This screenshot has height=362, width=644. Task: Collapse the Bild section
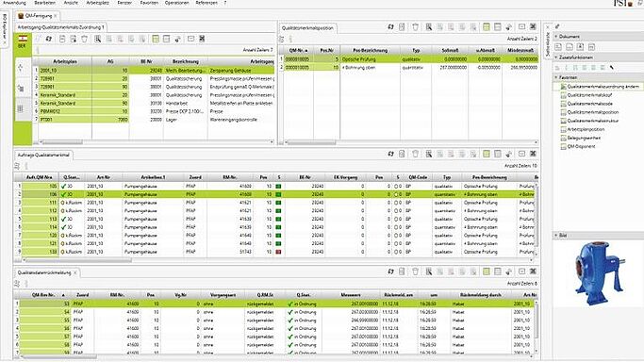(556, 236)
